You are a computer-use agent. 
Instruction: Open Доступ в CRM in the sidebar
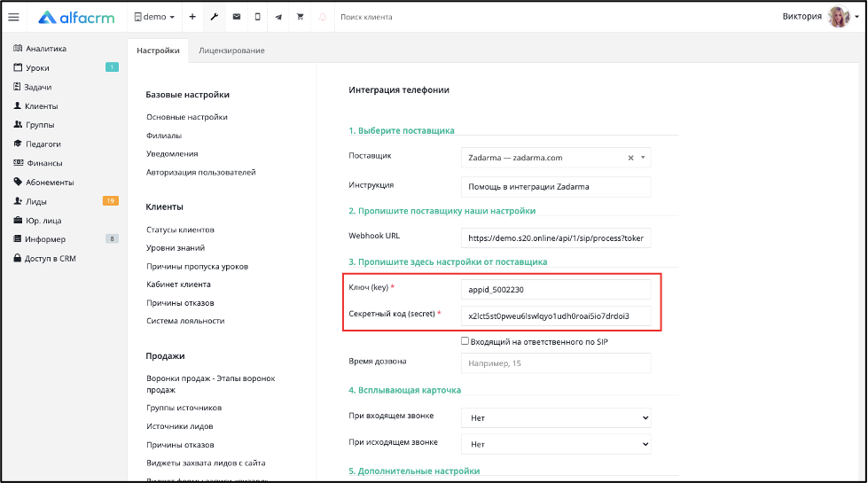pos(45,259)
